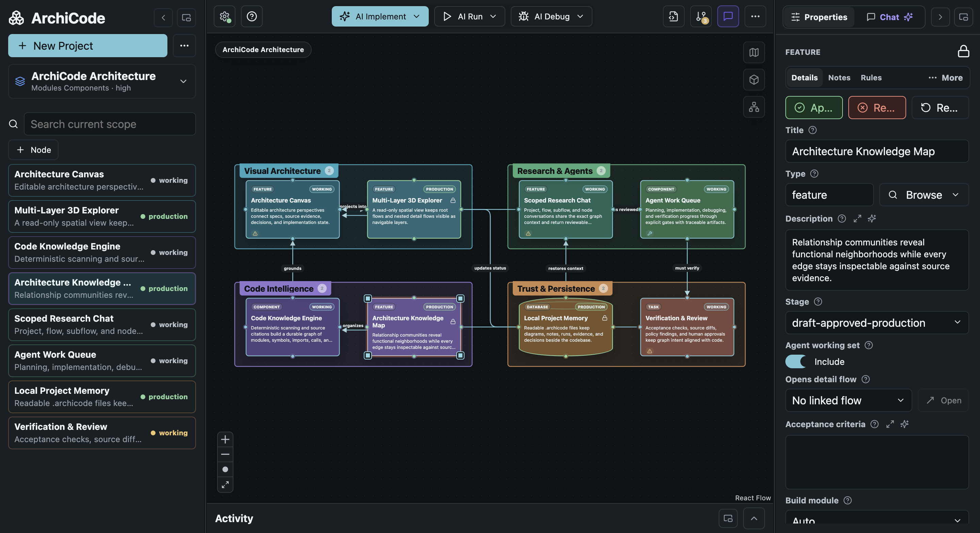Click the add Node button

pos(33,150)
